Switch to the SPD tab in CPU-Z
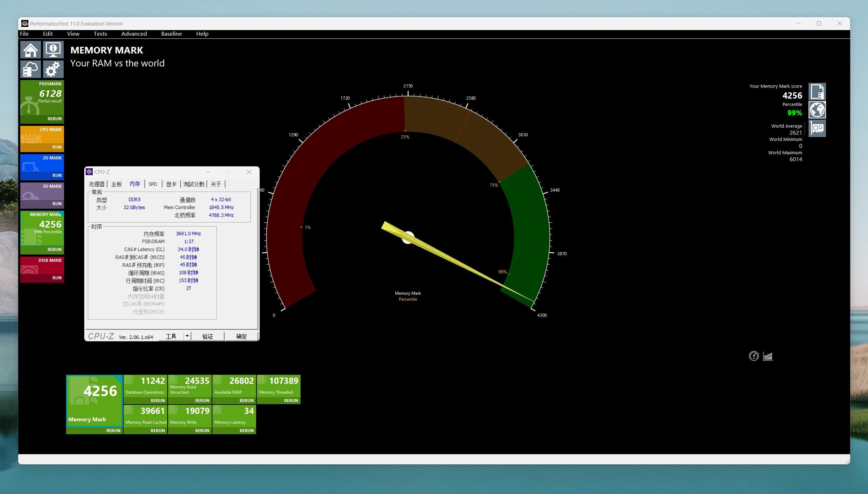The width and height of the screenshot is (868, 494). (153, 184)
